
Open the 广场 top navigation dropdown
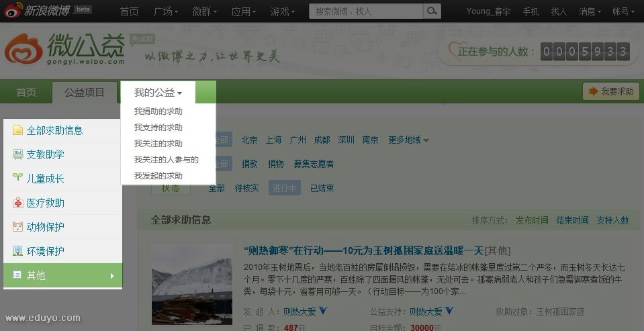[166, 11]
